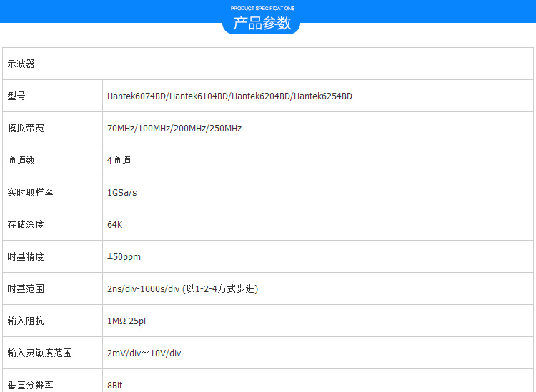Select the 70MHz/100MHz/200MHz/250MHz bandwidth value
The height and width of the screenshot is (392, 536).
(174, 129)
